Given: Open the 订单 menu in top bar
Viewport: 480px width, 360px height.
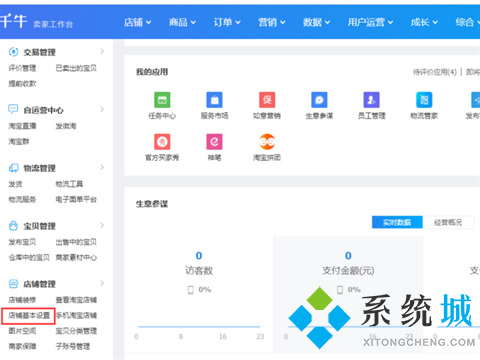Looking at the screenshot, I should 227,22.
